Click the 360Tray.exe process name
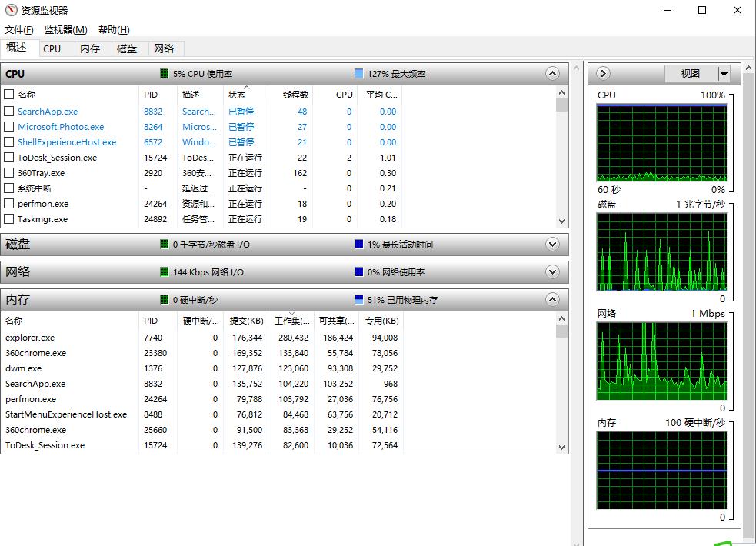 tap(41, 173)
